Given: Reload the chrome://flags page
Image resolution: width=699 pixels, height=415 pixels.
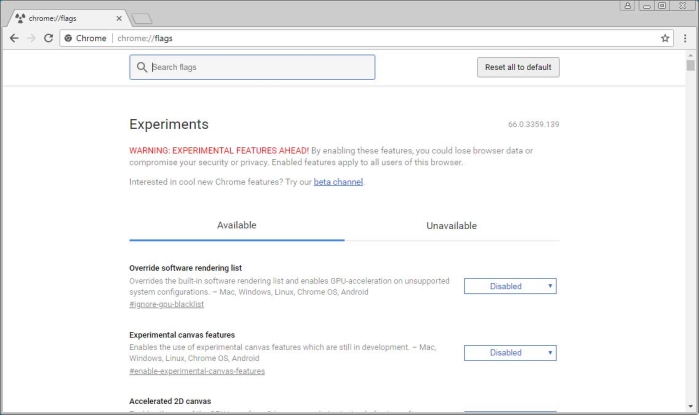Looking at the screenshot, I should (x=49, y=38).
